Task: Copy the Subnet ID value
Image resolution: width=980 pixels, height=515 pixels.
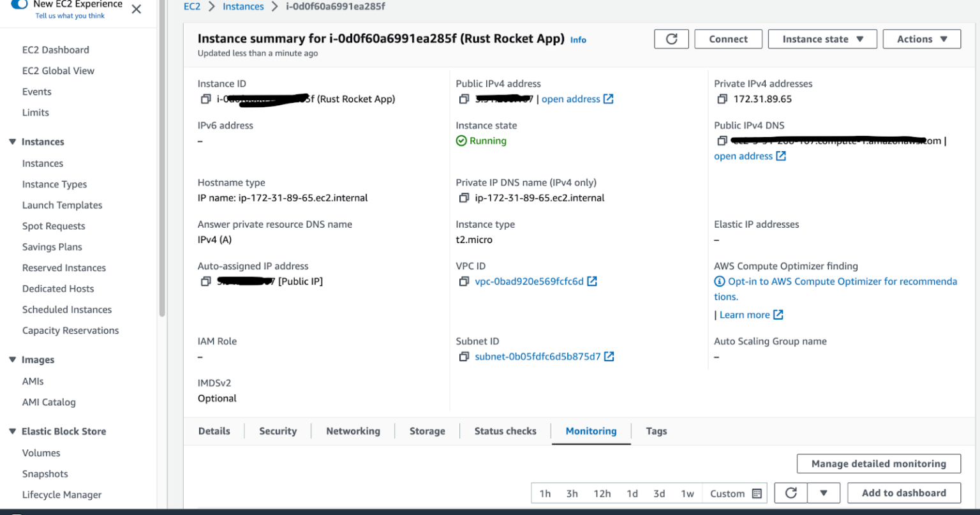Action: [464, 357]
